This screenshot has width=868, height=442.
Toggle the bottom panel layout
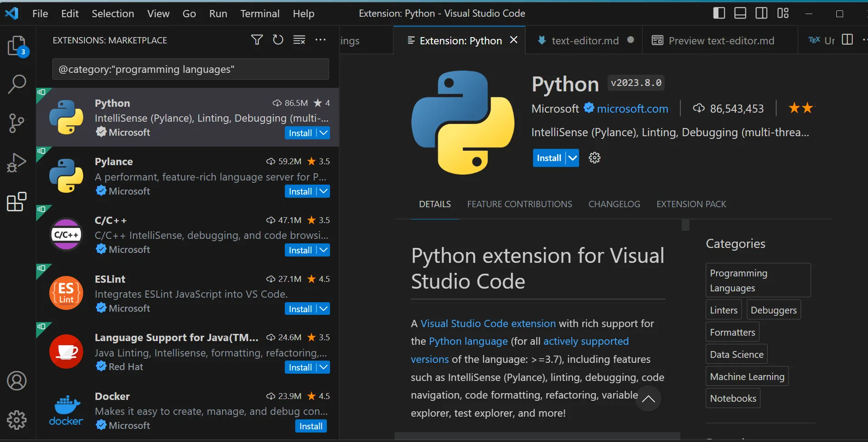pos(740,14)
